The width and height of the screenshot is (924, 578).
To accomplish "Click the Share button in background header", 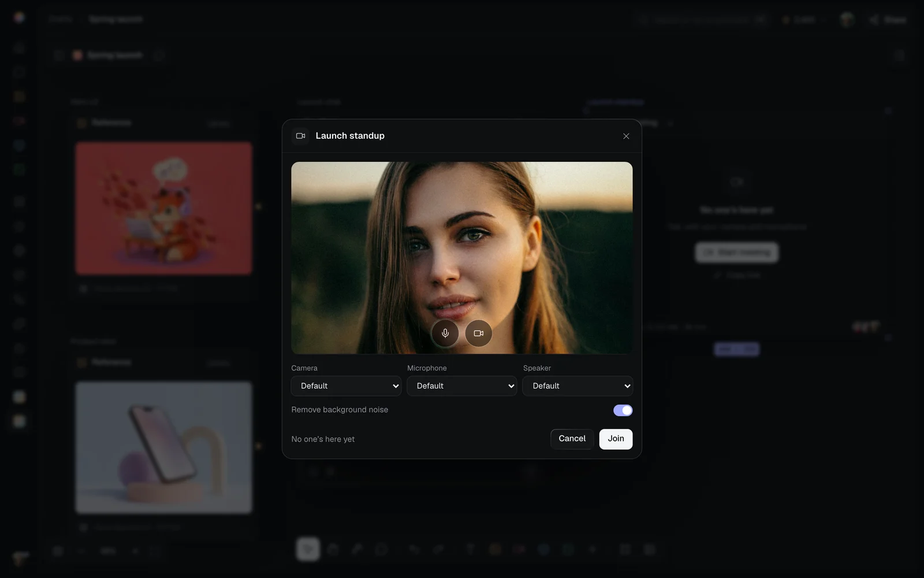I will pyautogui.click(x=889, y=20).
